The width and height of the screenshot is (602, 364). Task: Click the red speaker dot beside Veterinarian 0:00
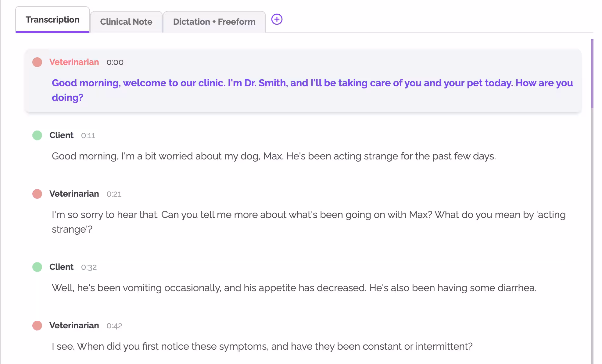(37, 62)
